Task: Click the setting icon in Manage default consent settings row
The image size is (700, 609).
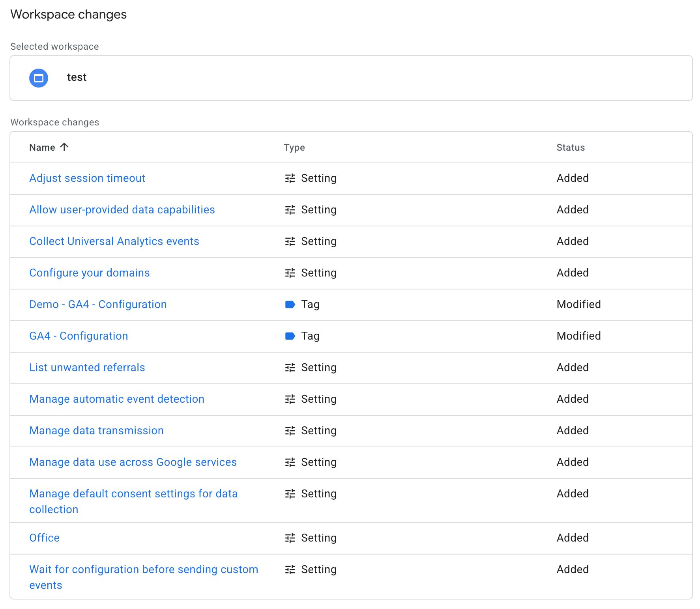Action: [x=290, y=494]
